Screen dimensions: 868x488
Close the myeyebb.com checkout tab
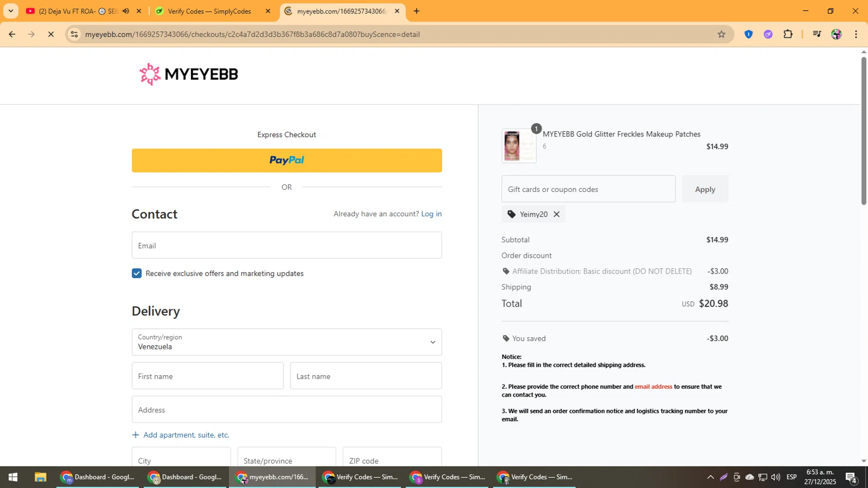(397, 11)
